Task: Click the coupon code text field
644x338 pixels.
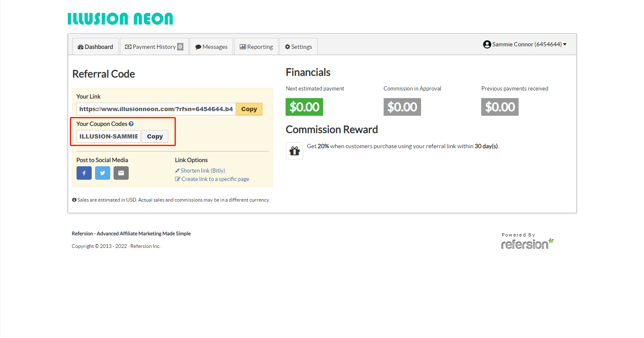Action: 109,136
